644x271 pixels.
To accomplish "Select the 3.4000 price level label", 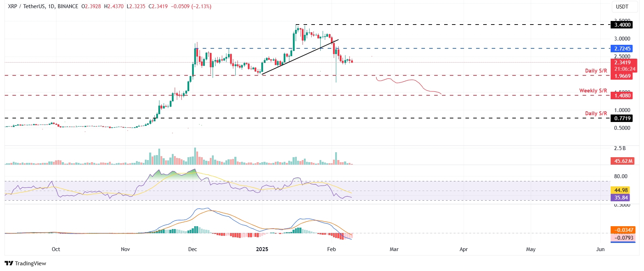I will [x=622, y=25].
